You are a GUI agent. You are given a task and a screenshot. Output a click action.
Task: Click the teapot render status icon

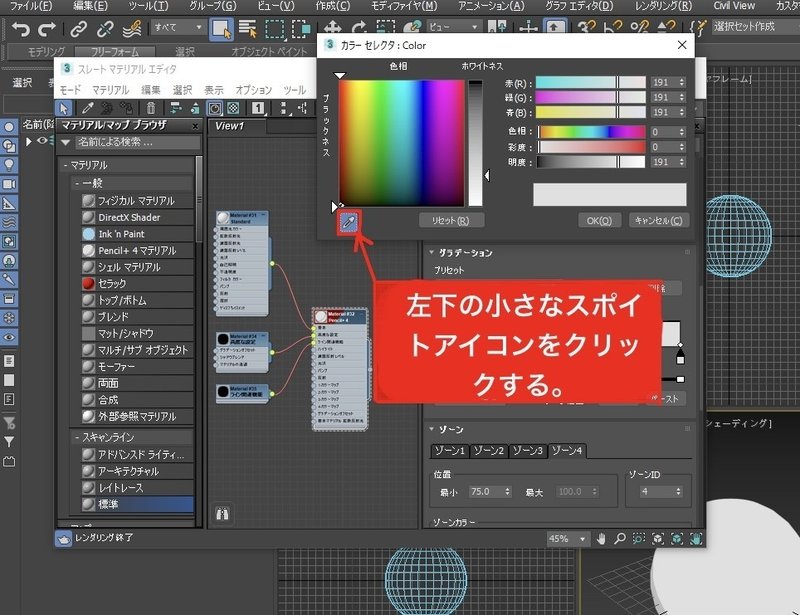[64, 539]
